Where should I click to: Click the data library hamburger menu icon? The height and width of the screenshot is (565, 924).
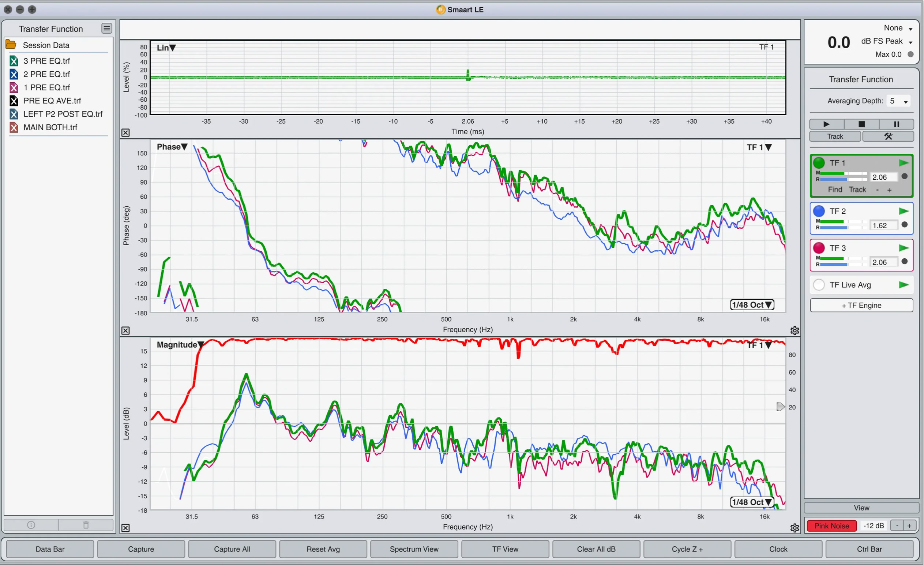(x=106, y=28)
